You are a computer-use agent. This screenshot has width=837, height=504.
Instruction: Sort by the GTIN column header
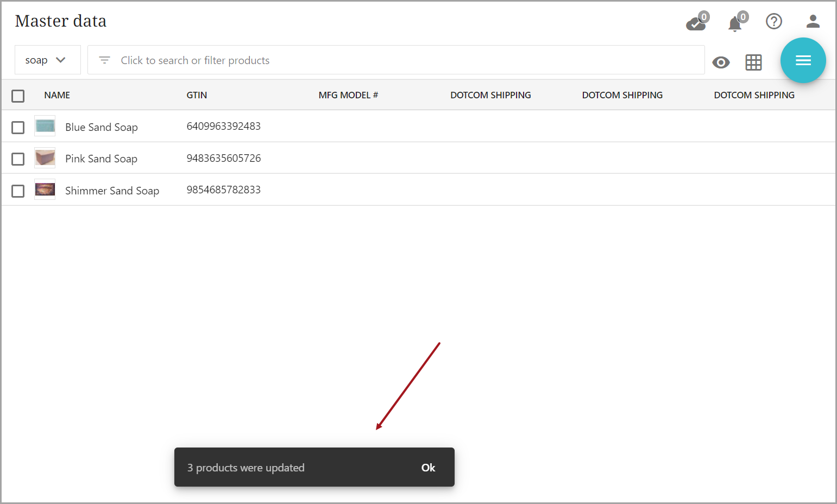197,96
